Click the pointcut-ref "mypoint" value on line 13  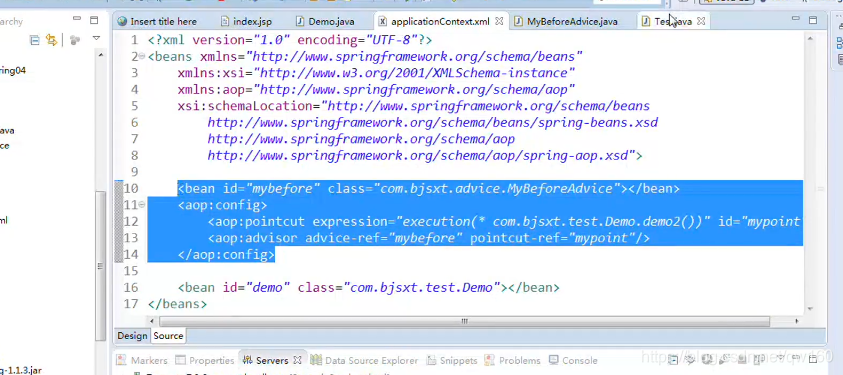click(602, 238)
